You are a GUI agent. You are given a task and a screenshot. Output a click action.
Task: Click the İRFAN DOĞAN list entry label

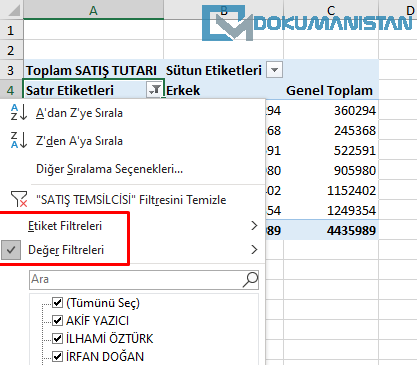coord(105,357)
